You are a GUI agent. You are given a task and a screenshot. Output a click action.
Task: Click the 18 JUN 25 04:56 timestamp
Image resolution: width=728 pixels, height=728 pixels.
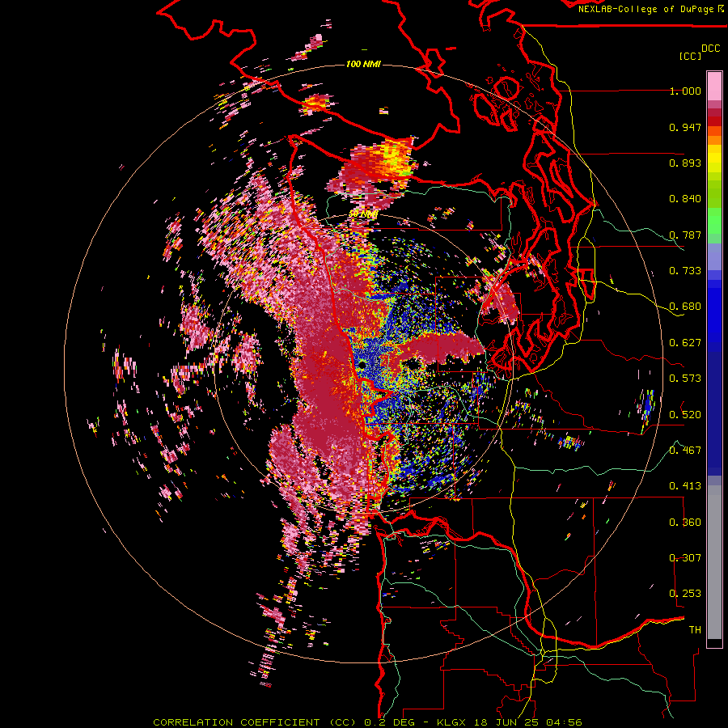point(530,722)
